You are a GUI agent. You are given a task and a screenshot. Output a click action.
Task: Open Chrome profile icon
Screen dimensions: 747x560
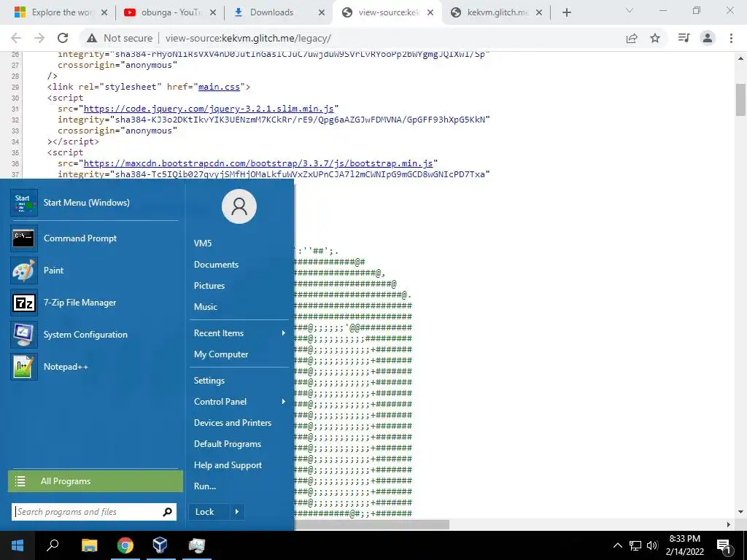(x=708, y=38)
